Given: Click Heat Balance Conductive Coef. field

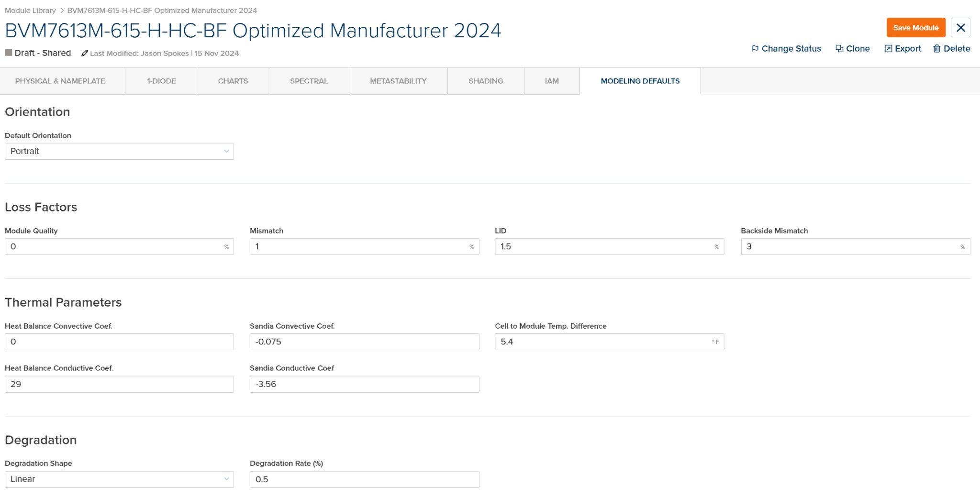Looking at the screenshot, I should point(119,384).
